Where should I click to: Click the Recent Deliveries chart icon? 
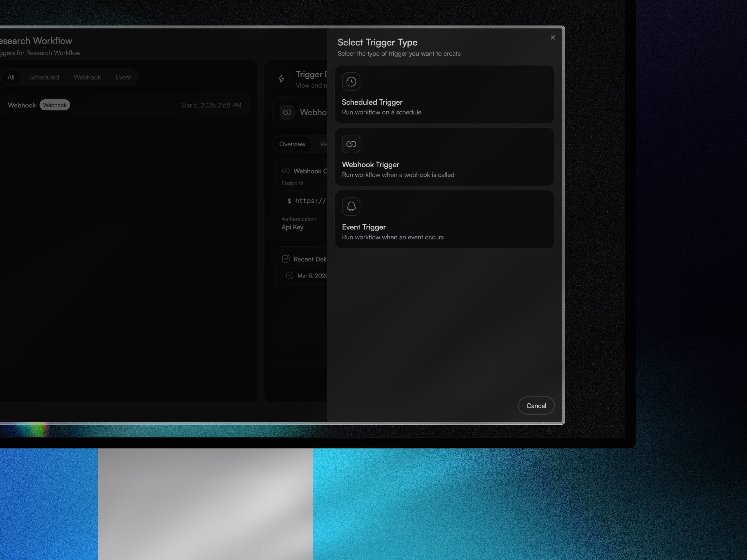286,259
